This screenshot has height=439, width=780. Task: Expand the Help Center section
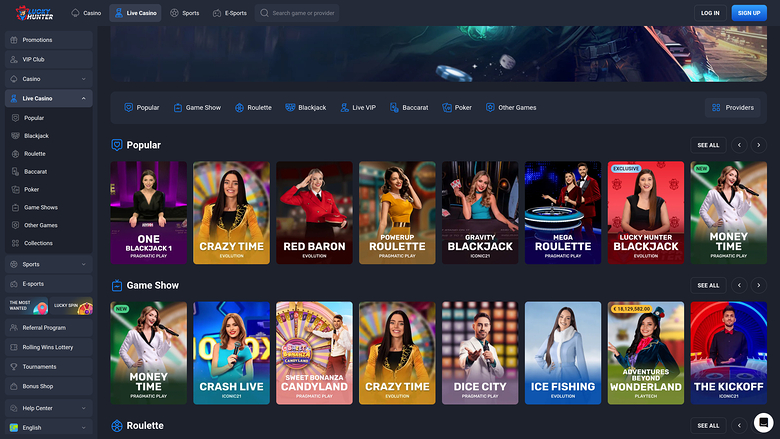[49, 408]
